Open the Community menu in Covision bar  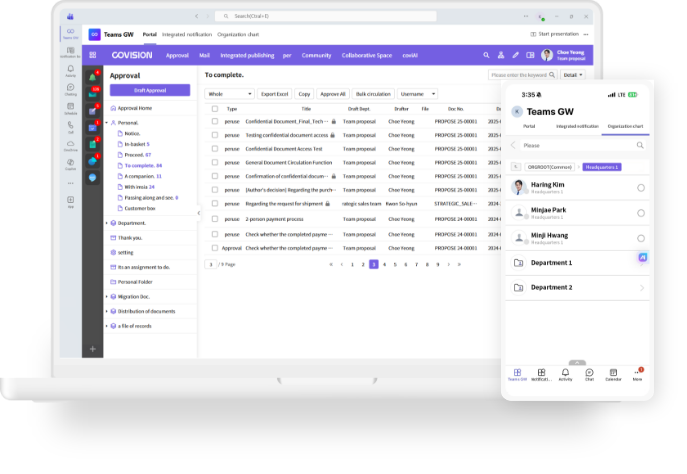tap(316, 55)
